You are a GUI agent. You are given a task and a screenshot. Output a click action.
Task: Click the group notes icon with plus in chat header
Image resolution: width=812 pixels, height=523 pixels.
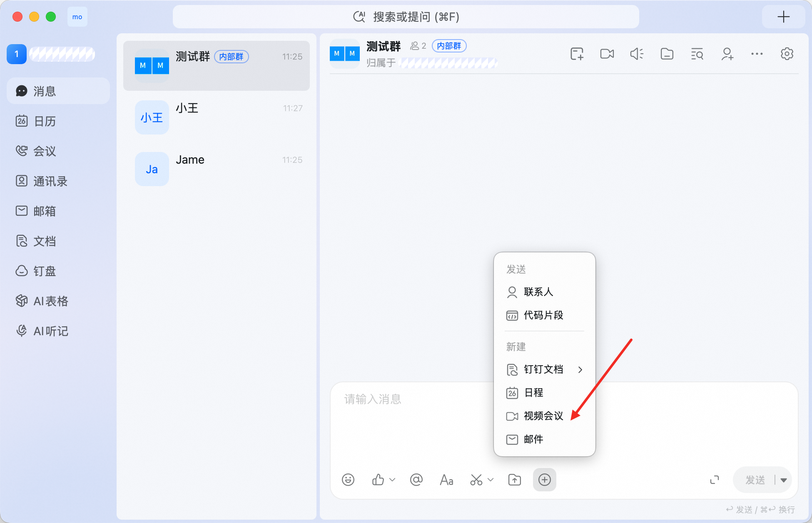(577, 54)
